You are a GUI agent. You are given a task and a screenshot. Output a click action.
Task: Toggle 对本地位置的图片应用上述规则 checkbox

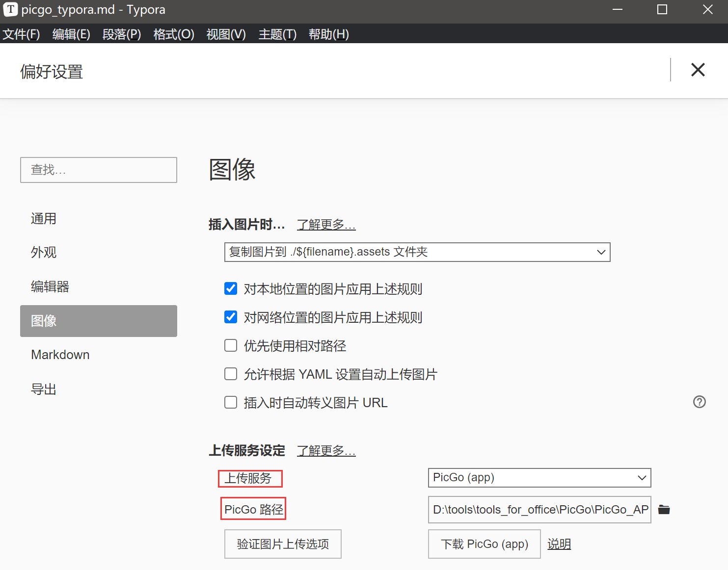tap(231, 288)
